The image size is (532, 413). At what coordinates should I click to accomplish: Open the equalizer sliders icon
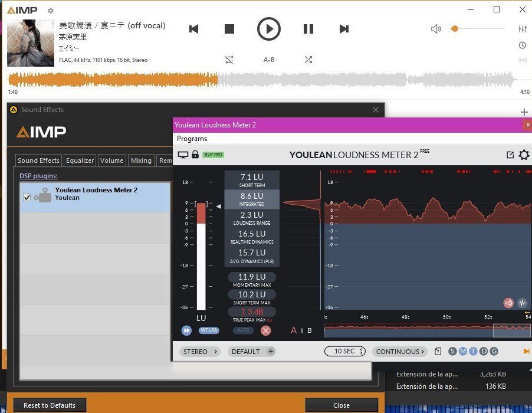523,29
